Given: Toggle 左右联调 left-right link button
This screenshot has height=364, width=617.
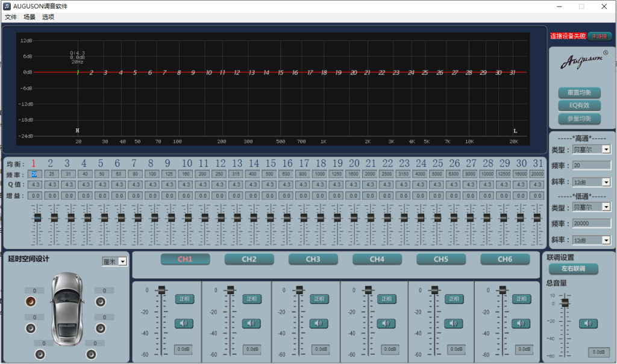Looking at the screenshot, I should coord(574,269).
